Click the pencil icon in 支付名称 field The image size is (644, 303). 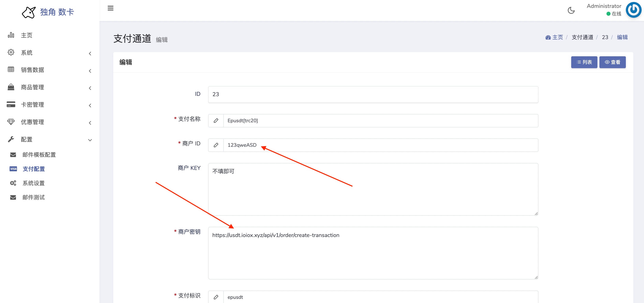point(216,121)
